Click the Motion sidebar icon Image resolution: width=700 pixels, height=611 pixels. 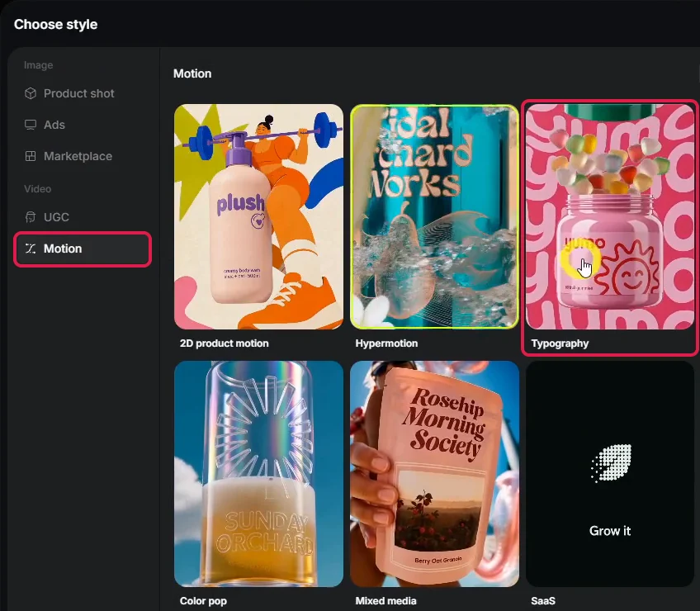click(31, 249)
